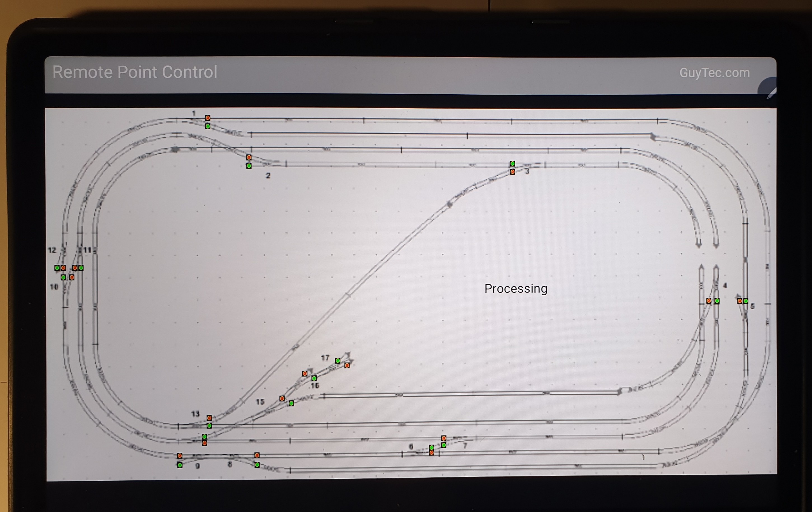Viewport: 812px width, 512px height.
Task: Tap green button left of the 9 label
Action: click(x=180, y=465)
